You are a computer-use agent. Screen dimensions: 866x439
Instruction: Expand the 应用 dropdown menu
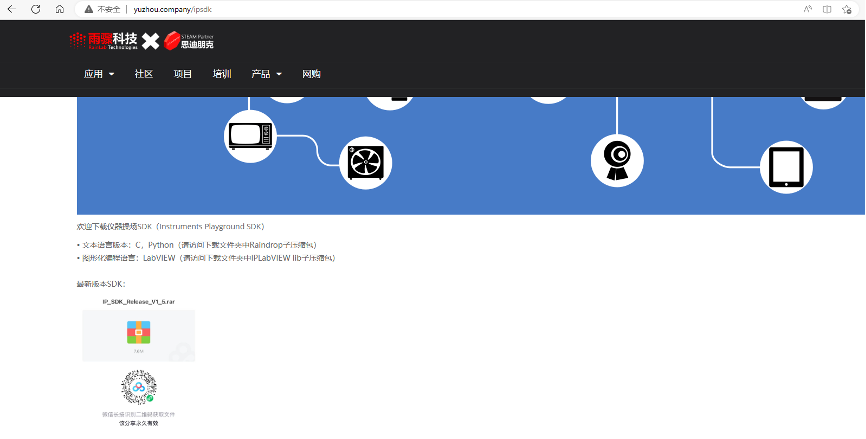pos(98,74)
